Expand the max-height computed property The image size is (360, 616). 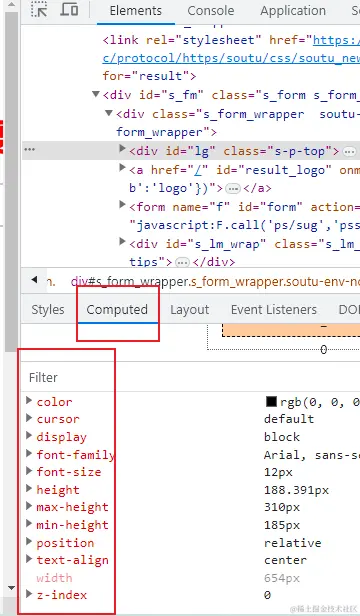29,506
